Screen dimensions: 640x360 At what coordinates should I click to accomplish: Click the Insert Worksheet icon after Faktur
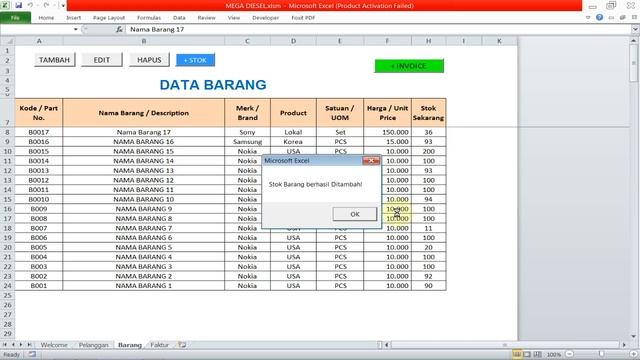coord(182,345)
